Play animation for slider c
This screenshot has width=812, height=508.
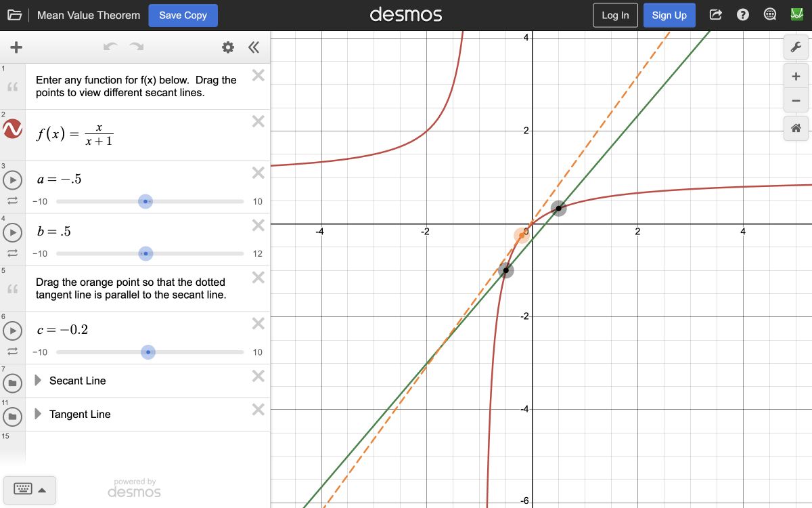pyautogui.click(x=13, y=331)
